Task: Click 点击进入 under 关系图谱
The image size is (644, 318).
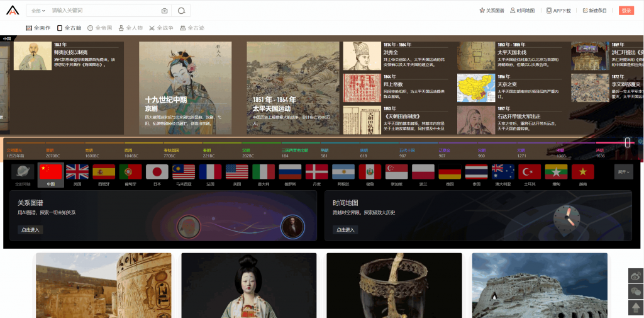Action: tap(30, 230)
